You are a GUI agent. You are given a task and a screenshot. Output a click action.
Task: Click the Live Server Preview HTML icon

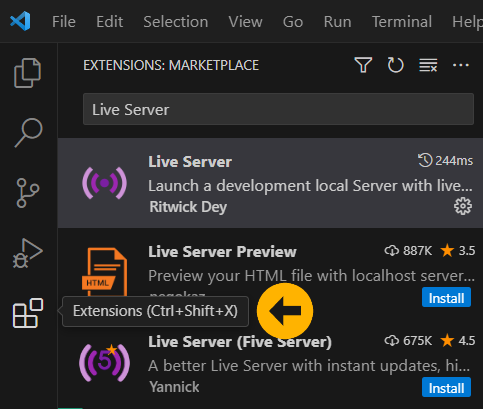click(x=104, y=272)
